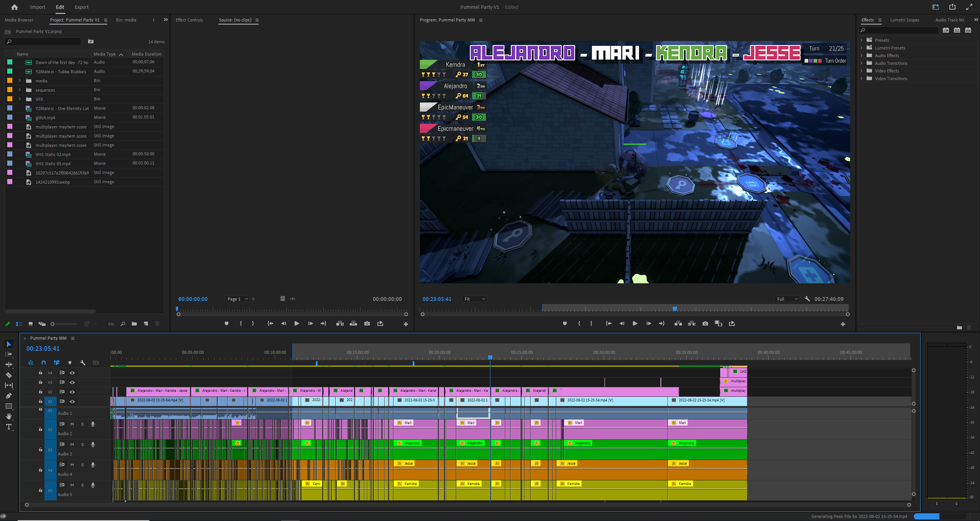Add a marker in the timeline
Viewport: 980px width, 521px height.
click(70, 363)
